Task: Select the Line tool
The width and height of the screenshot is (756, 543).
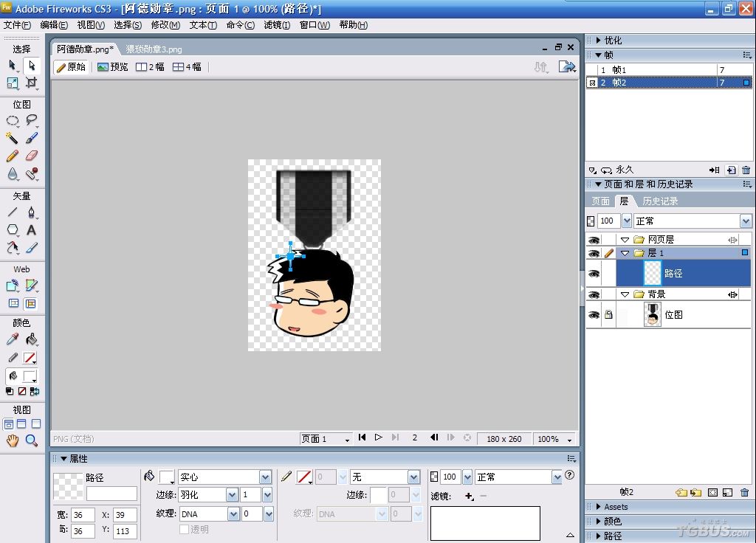Action: point(13,212)
